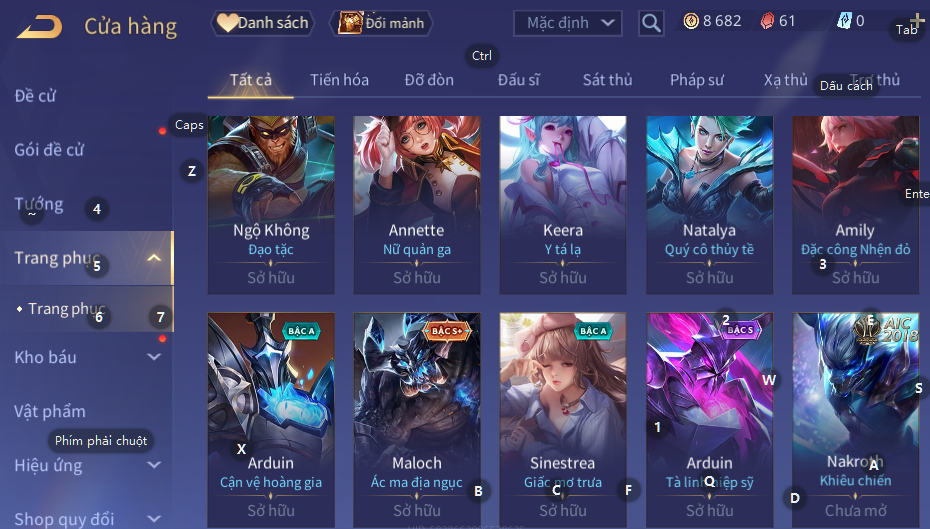This screenshot has width=930, height=529.
Task: Collapse the Trang phục sidebar section
Action: click(154, 258)
